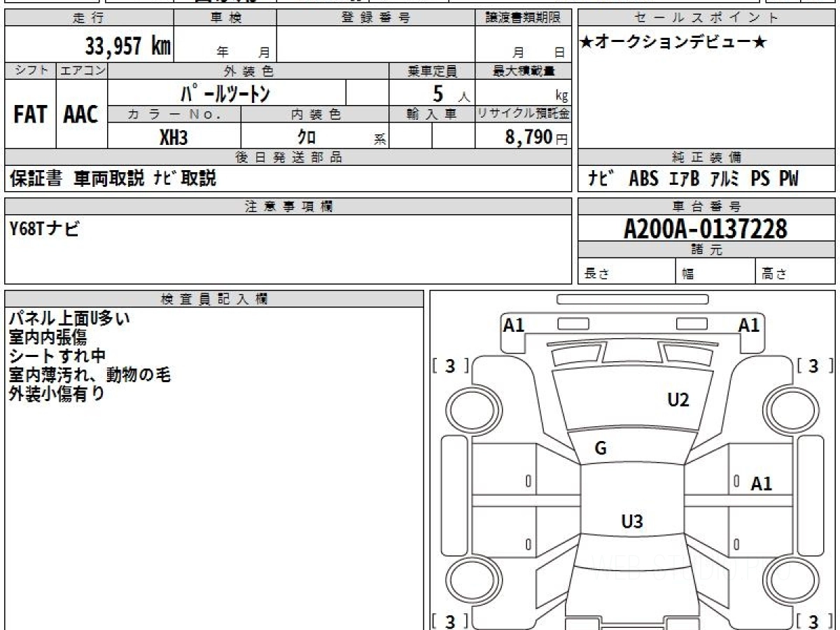Click rear-right tire rating [3]
The height and width of the screenshot is (630, 840).
[x=814, y=621]
